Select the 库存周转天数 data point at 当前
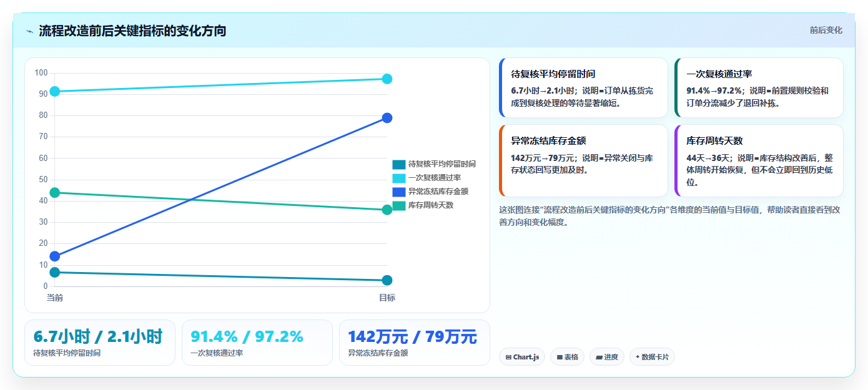Image resolution: width=868 pixels, height=390 pixels. pyautogui.click(x=55, y=192)
